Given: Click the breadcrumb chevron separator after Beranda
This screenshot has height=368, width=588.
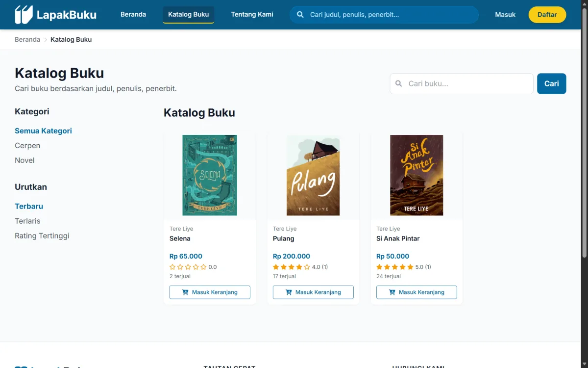Looking at the screenshot, I should (46, 40).
